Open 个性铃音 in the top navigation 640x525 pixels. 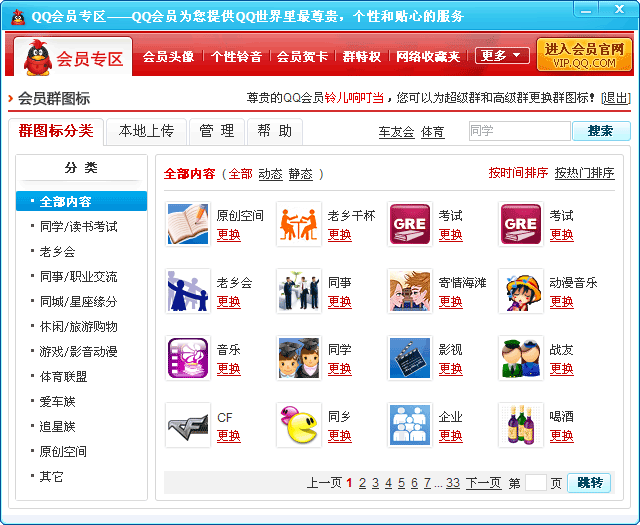tap(236, 56)
